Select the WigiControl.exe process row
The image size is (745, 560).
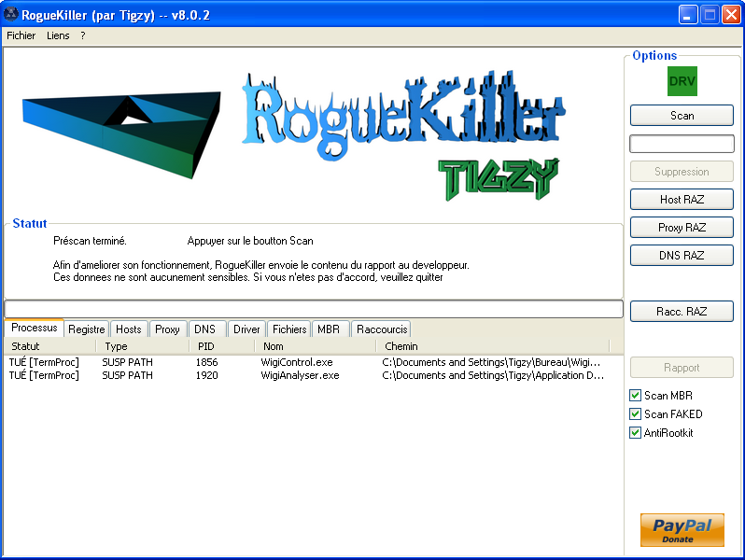coord(299,362)
